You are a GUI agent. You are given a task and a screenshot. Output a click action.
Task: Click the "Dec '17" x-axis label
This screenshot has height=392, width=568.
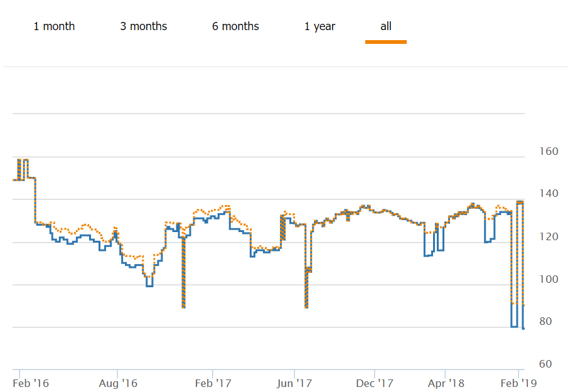click(x=374, y=382)
